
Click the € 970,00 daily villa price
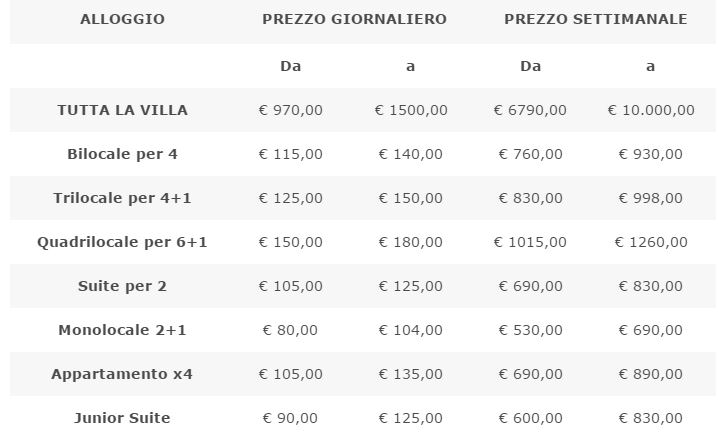pyautogui.click(x=291, y=110)
